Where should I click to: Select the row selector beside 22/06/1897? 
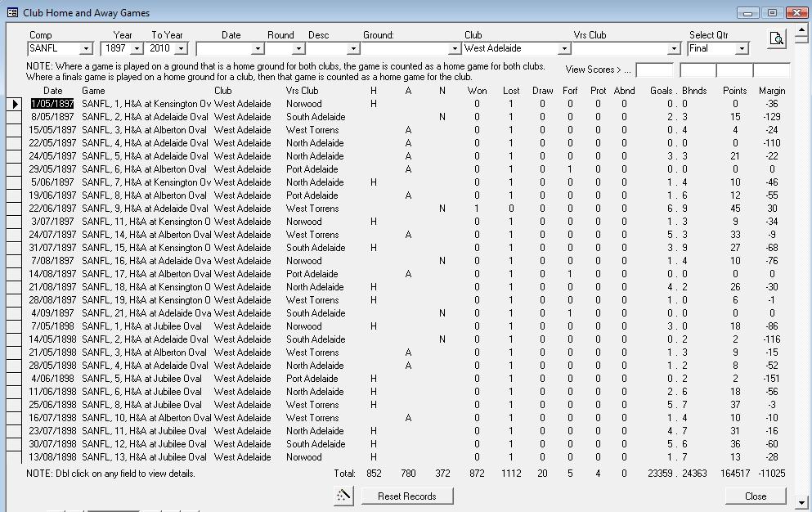click(14, 209)
